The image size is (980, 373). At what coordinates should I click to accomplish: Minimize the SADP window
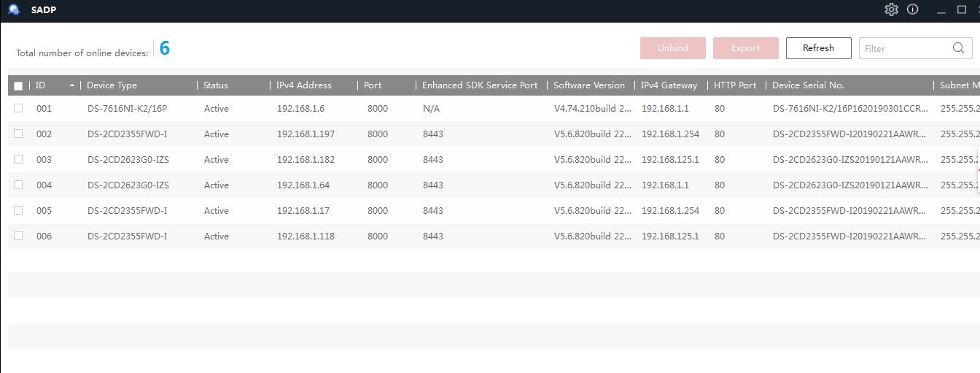pyautogui.click(x=941, y=9)
